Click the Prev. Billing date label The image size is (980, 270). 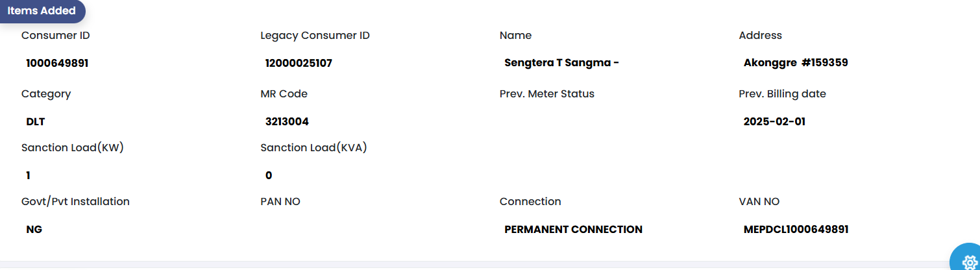coord(782,94)
